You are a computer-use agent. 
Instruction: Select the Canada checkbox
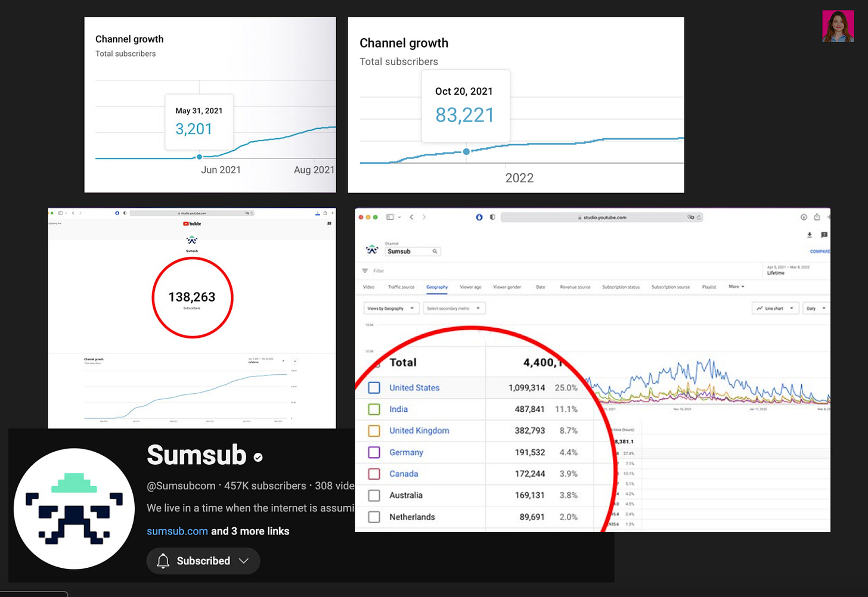pyautogui.click(x=374, y=474)
